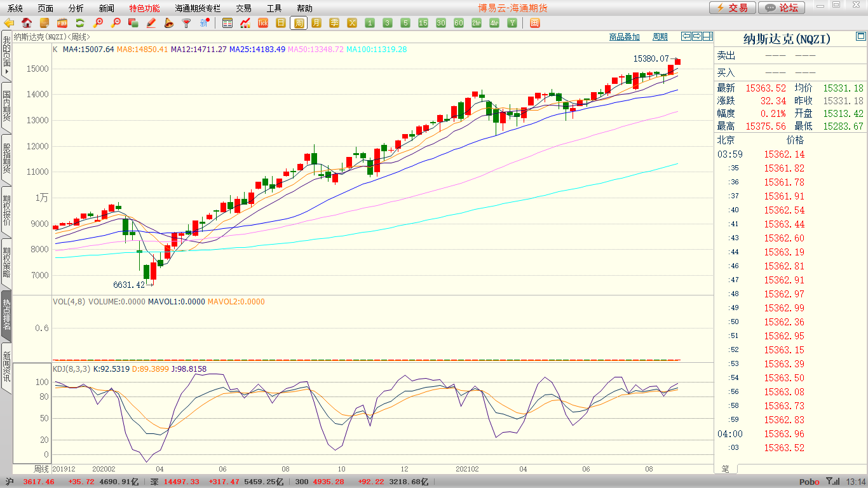868x488 pixels.
Task: Select 15-minute chart period
Action: 423,23
